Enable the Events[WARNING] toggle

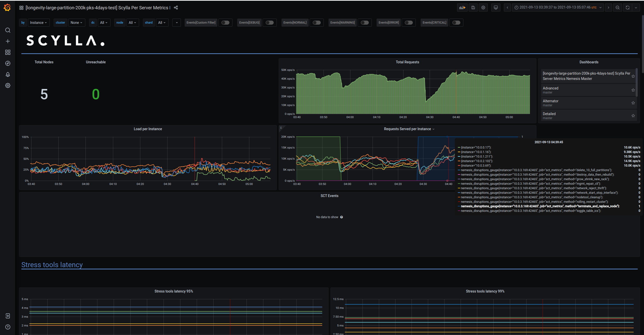click(365, 23)
